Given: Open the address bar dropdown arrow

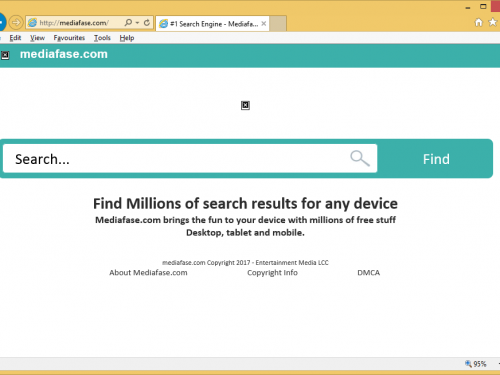Looking at the screenshot, I should (x=137, y=23).
